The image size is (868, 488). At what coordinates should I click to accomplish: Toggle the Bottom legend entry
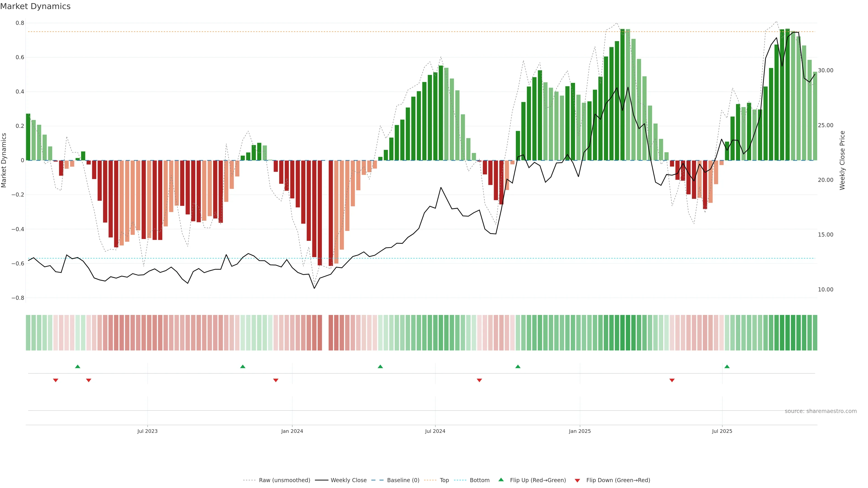479,480
